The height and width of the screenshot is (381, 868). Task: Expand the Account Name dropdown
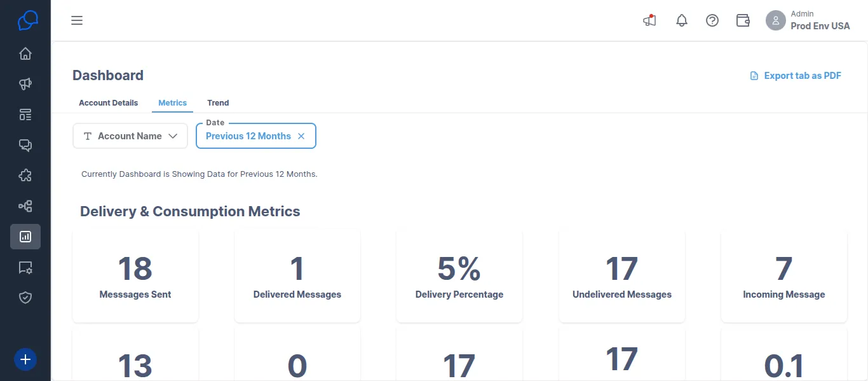click(130, 136)
